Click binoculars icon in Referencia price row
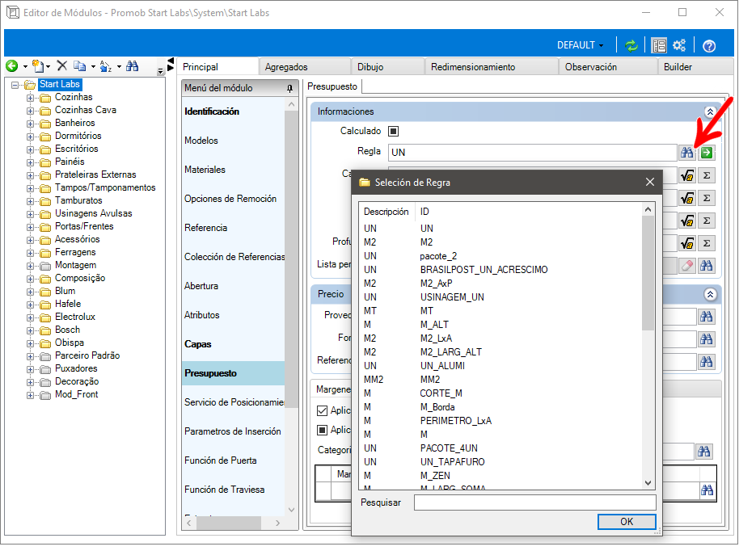This screenshot has height=555, width=756. pyautogui.click(x=707, y=361)
